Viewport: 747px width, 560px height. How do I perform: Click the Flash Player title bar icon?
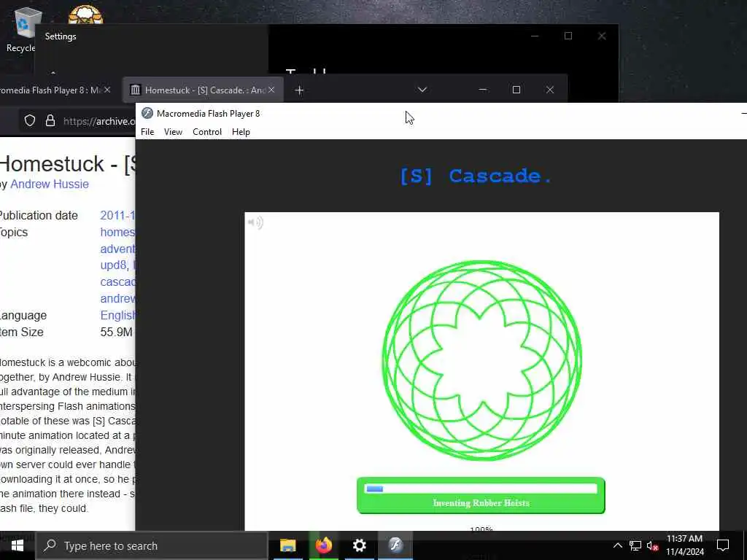[x=147, y=113]
